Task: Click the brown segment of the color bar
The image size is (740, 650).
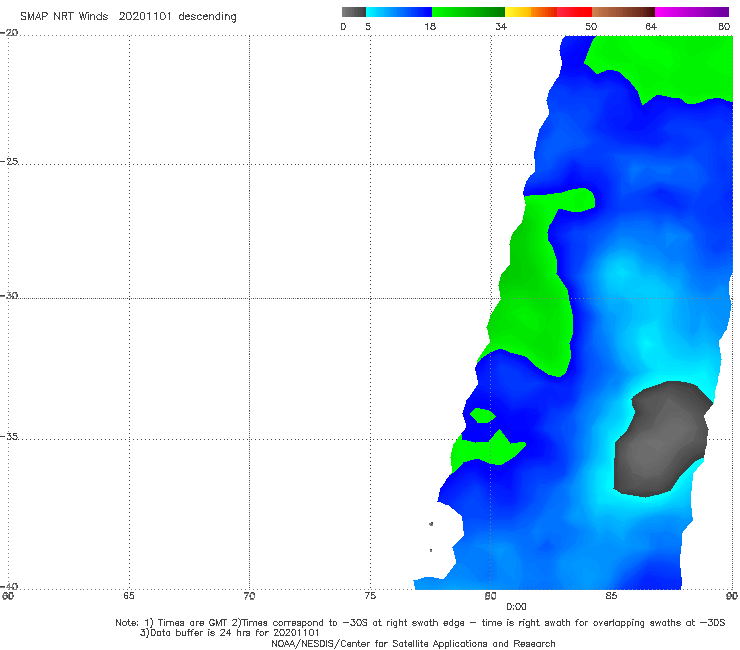Action: point(623,12)
